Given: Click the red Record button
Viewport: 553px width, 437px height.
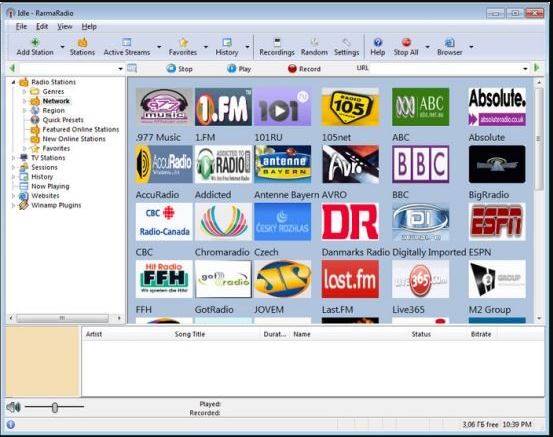Looking at the screenshot, I should click(304, 68).
